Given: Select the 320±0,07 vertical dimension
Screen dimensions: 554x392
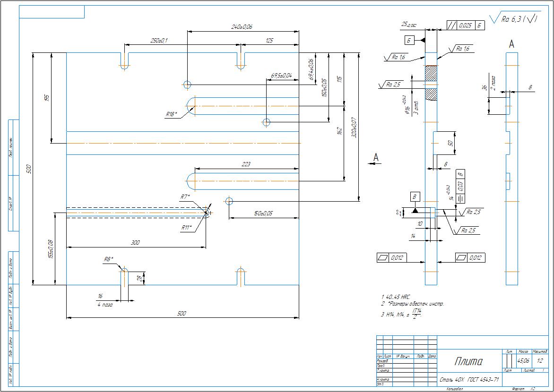Looking at the screenshot, I should click(355, 128).
